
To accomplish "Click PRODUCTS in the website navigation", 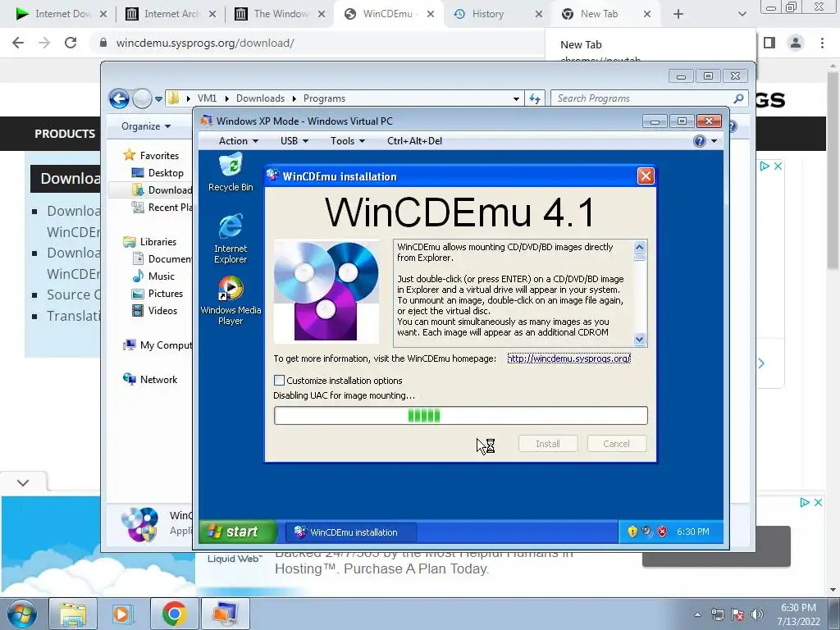I will [65, 134].
